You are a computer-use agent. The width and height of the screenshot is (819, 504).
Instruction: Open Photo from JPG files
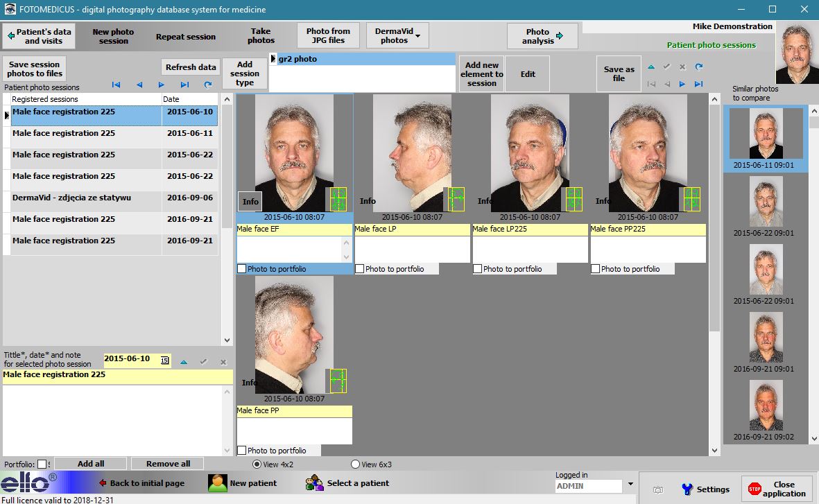point(328,35)
